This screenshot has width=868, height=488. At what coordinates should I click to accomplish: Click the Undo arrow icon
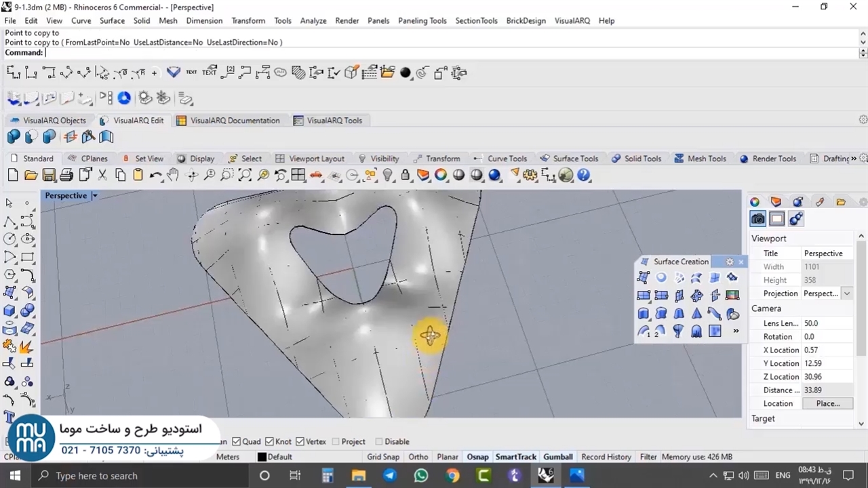click(155, 176)
